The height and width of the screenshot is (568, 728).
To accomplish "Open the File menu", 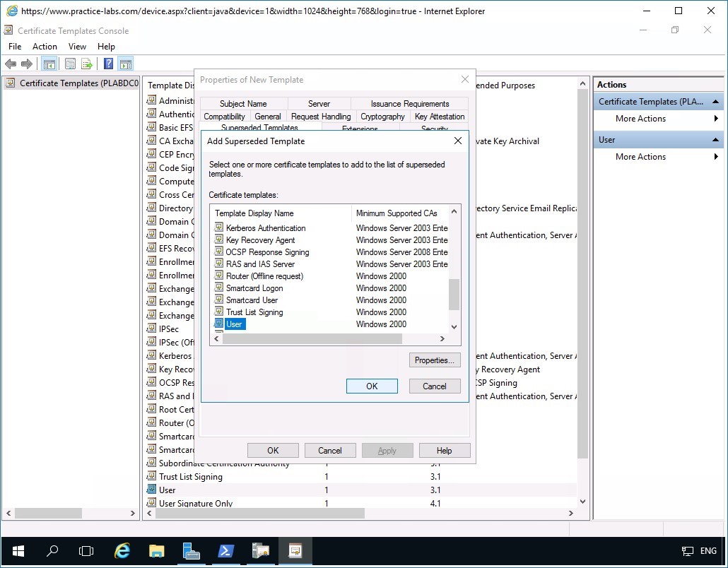I will click(15, 47).
